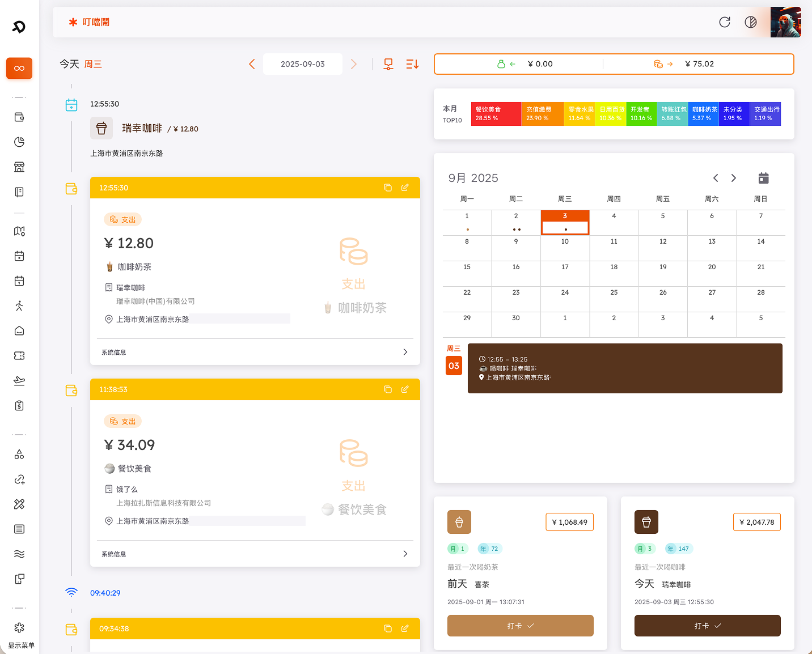Toggle the theme contrast icon

(751, 22)
